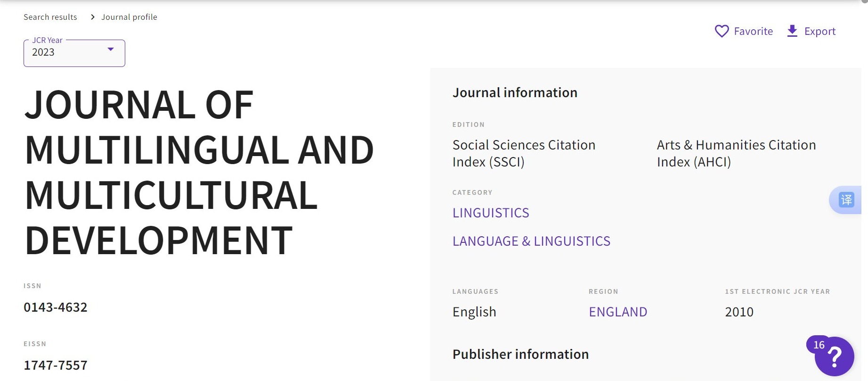Screen dimensions: 868x381
Task: Click the 16 notification badge
Action: tap(819, 345)
